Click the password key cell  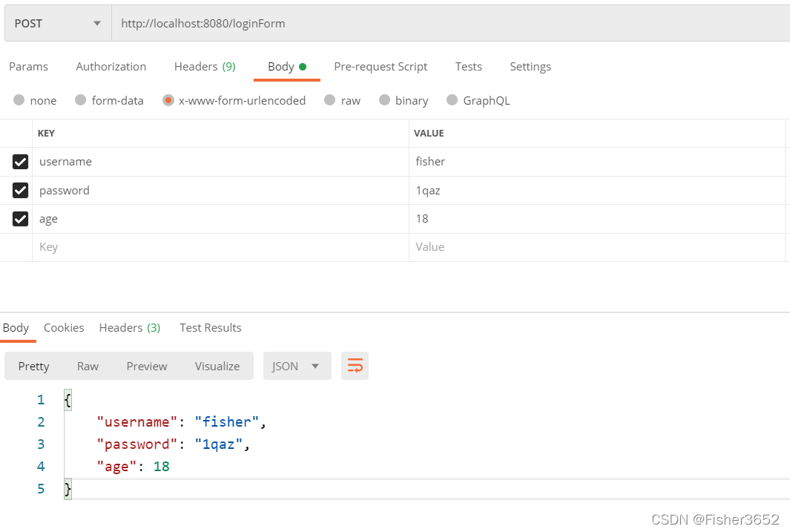click(x=220, y=191)
